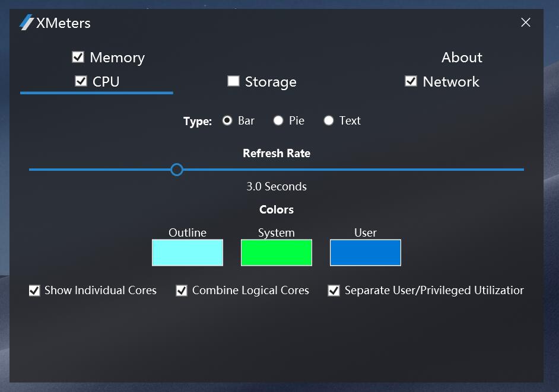This screenshot has height=392, width=559.
Task: Click the Refresh Rate slider handle
Action: pyautogui.click(x=177, y=170)
